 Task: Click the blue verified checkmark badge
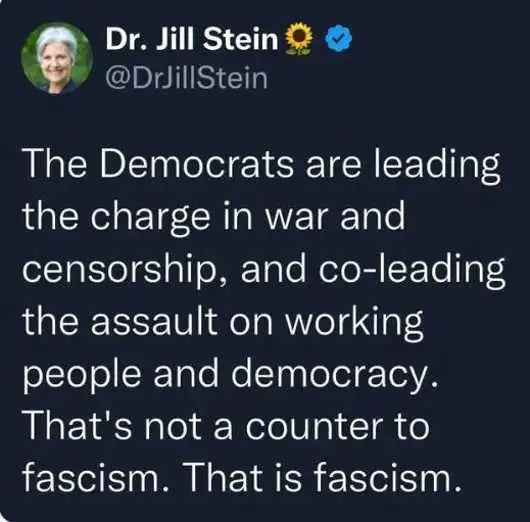[338, 40]
